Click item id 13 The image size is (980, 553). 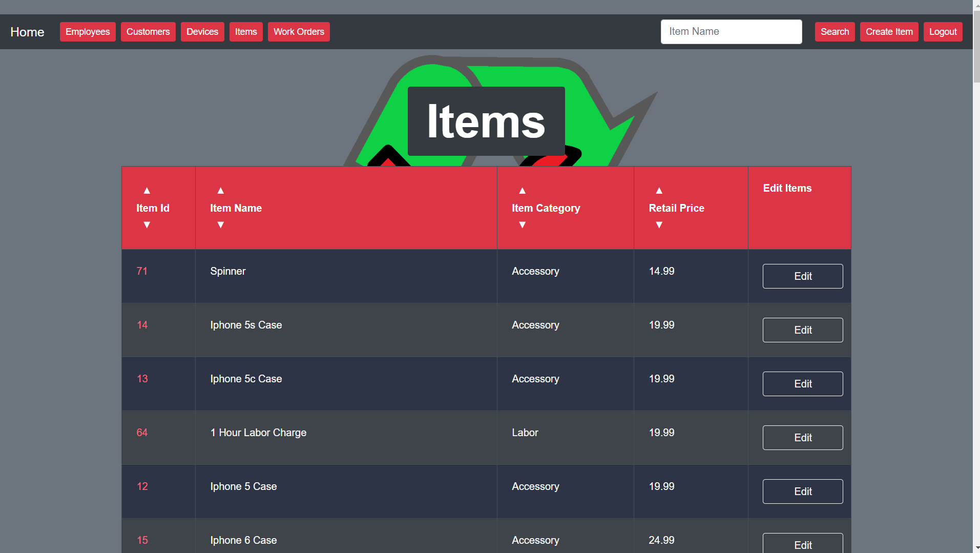click(x=142, y=379)
